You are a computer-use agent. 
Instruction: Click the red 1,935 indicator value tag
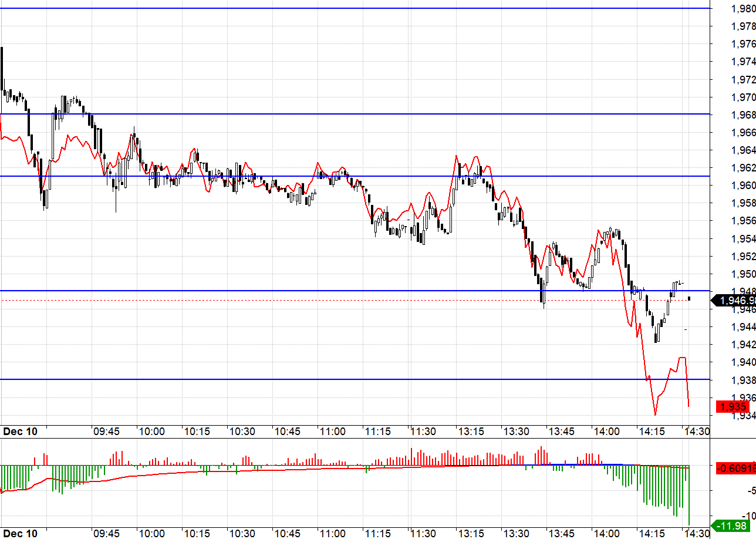[733, 406]
